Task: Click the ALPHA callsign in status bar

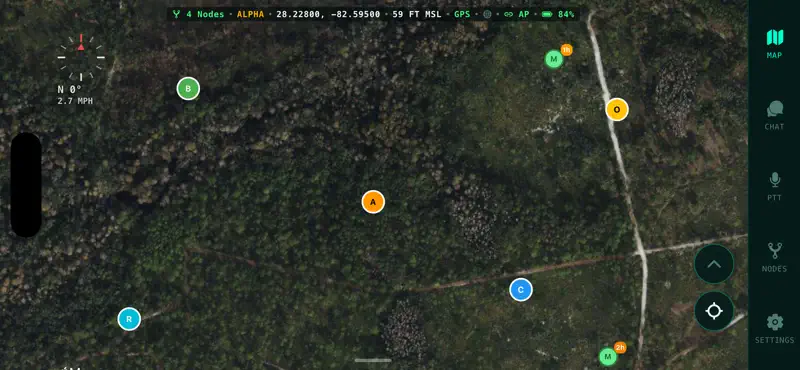Action: (x=251, y=14)
